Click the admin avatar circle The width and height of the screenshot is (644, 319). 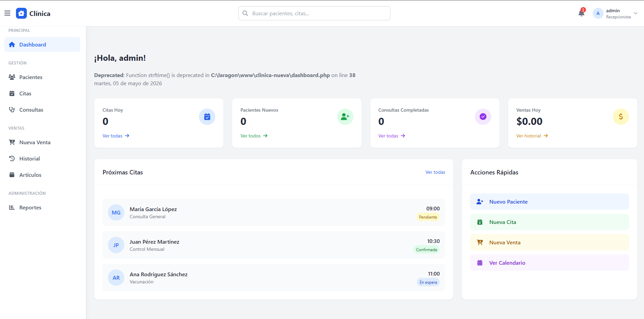tap(598, 13)
